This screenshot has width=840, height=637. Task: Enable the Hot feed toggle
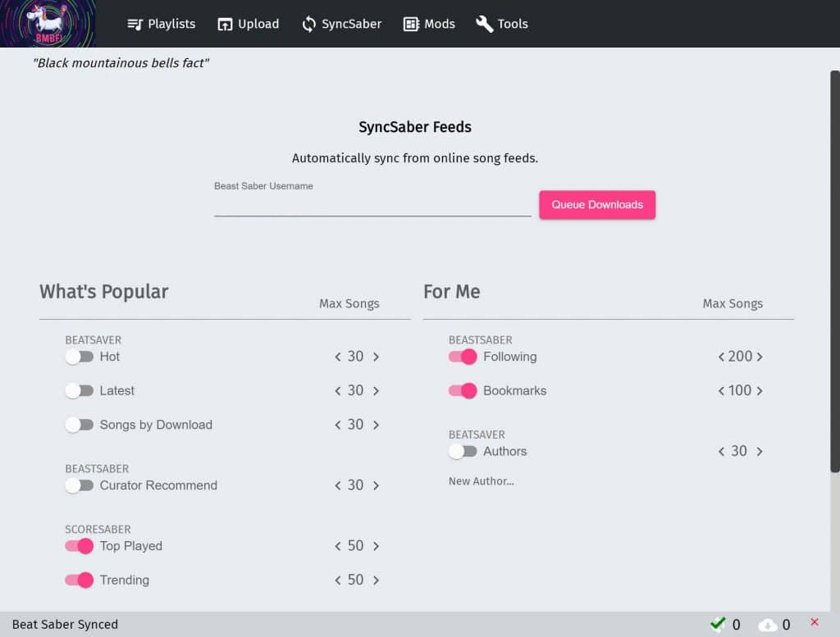click(80, 357)
